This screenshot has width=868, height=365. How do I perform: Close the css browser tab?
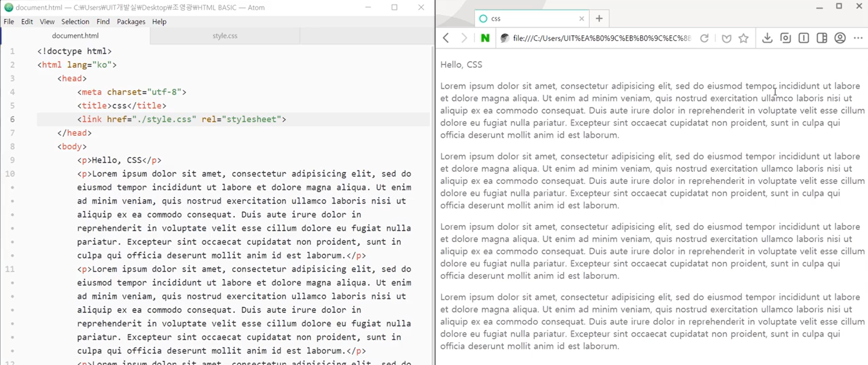[x=581, y=19]
